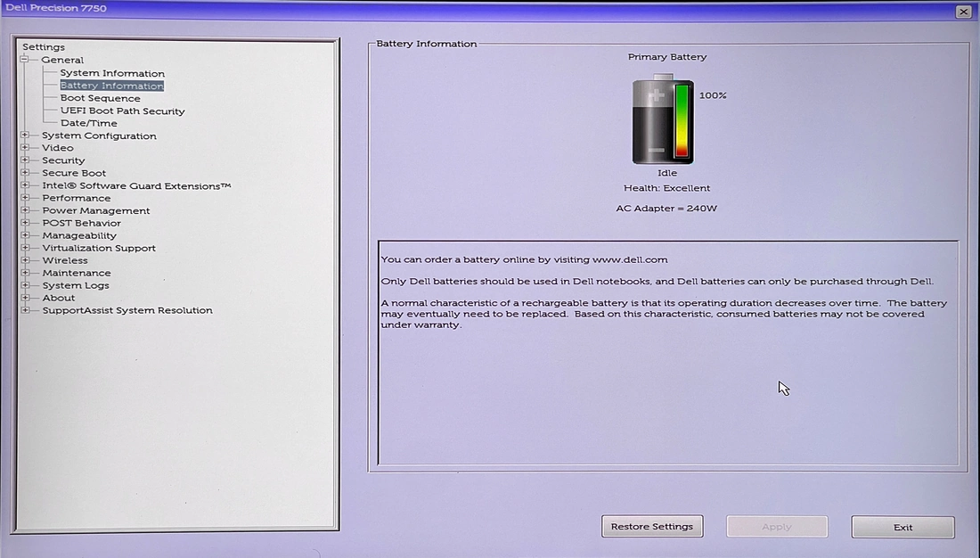Select SupportAssist System Resolution item
Viewport: 980px width, 558px height.
tap(127, 310)
